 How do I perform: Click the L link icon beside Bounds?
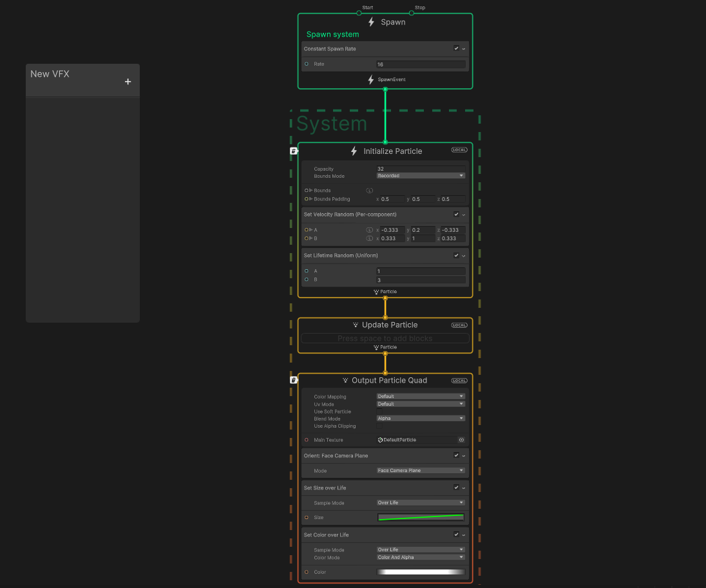(x=370, y=191)
